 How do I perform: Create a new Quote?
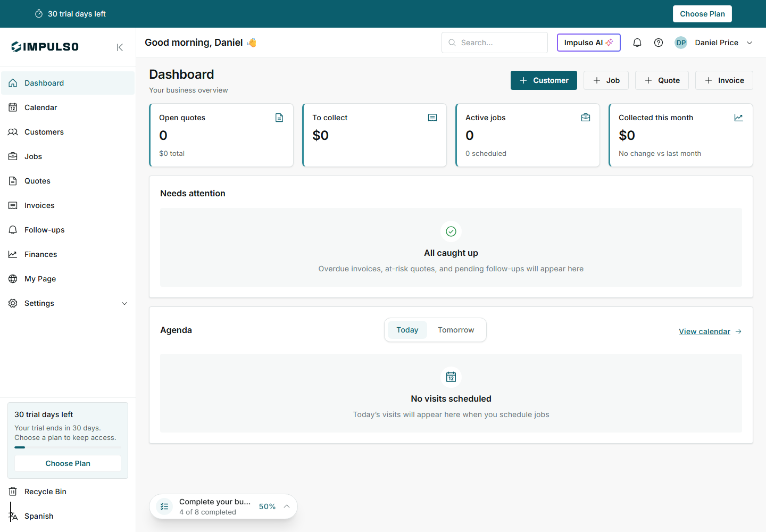point(662,80)
